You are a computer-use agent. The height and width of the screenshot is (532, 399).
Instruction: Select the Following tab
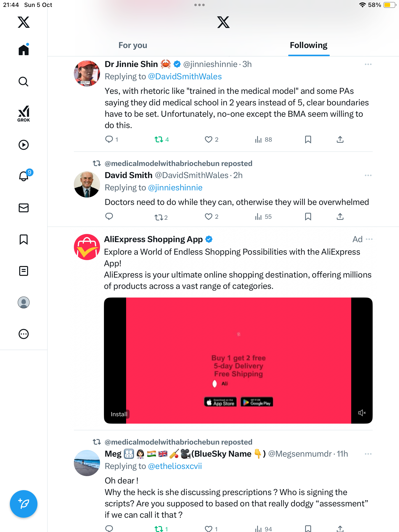(x=308, y=45)
